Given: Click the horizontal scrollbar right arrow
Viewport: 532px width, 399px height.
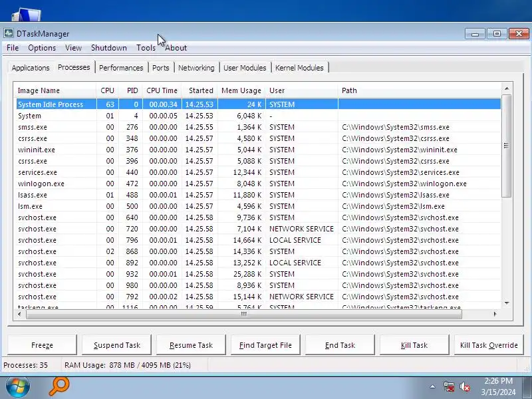Looking at the screenshot, I should 495,314.
